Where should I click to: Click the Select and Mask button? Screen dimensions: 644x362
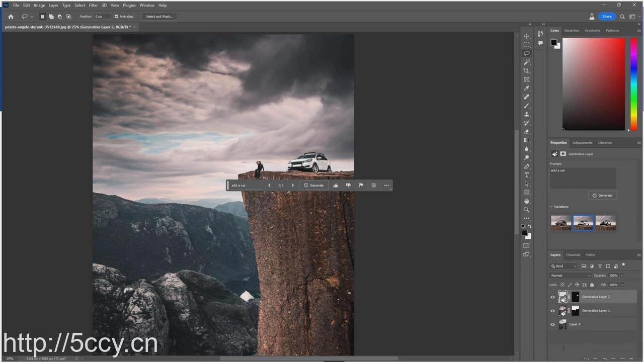(x=159, y=17)
